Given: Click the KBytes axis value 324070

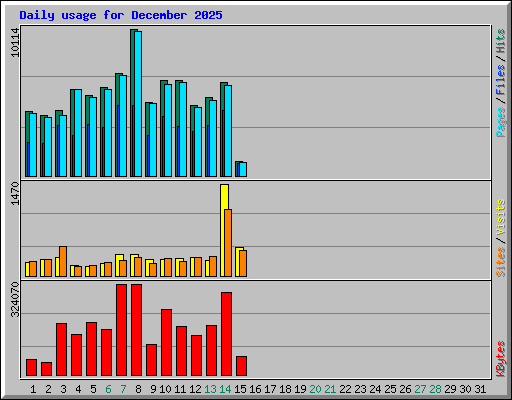Looking at the screenshot, I should (x=15, y=300).
